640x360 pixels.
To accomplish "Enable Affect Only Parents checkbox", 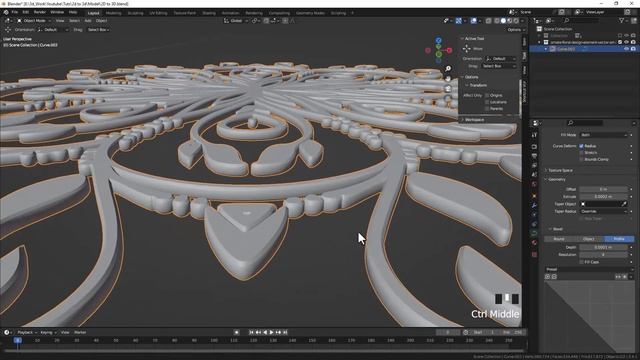I will click(x=487, y=109).
